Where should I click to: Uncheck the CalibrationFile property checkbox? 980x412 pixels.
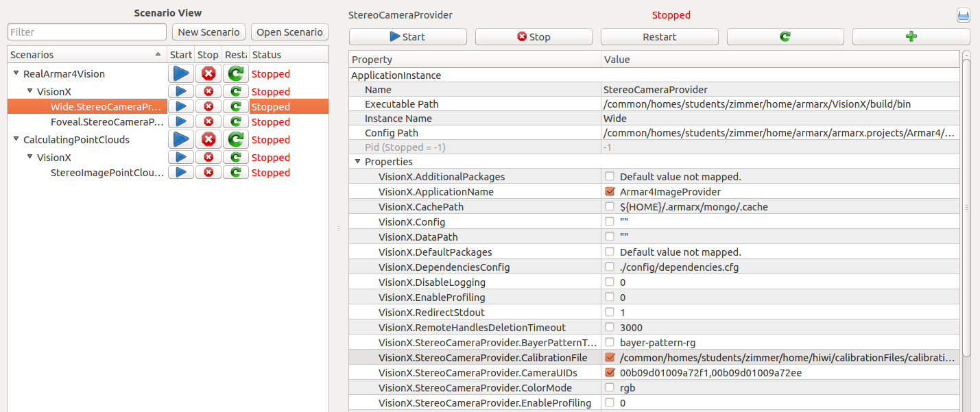(x=610, y=357)
